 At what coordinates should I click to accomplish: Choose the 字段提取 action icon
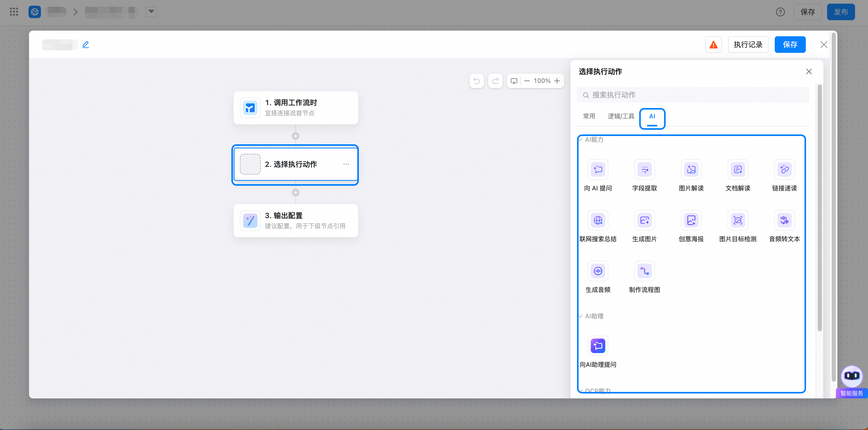pyautogui.click(x=644, y=169)
